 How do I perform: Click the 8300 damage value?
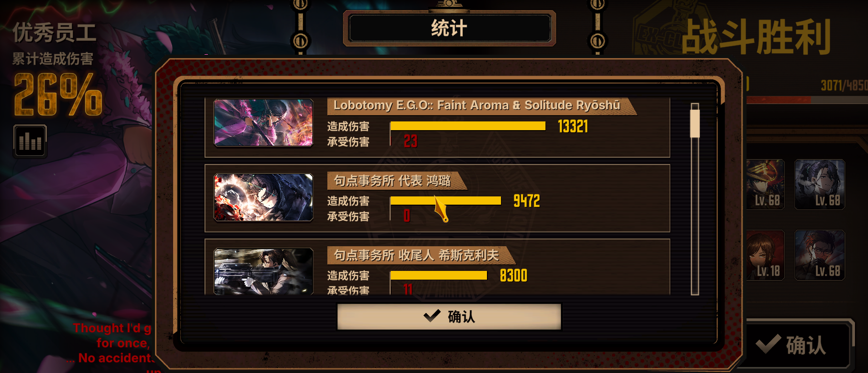point(514,275)
